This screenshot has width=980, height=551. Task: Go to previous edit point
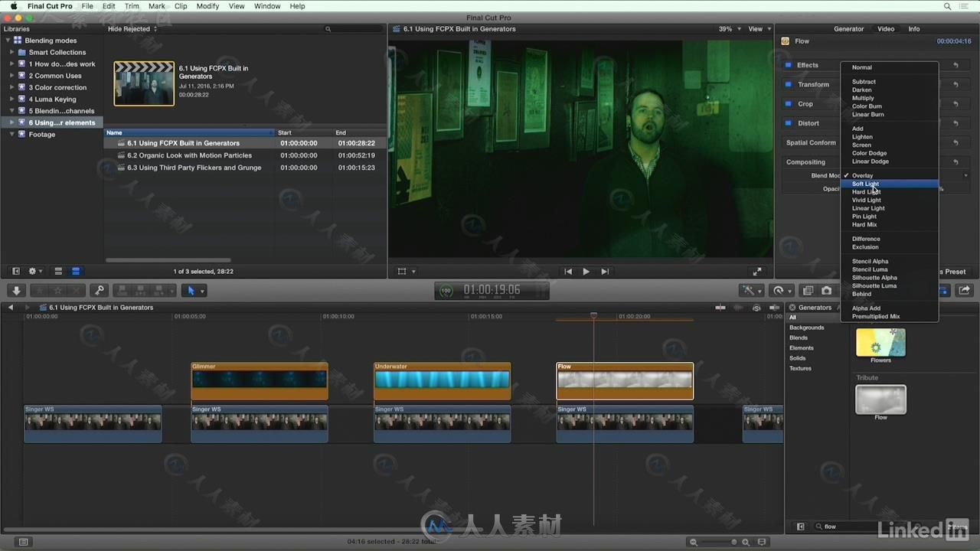pos(568,272)
